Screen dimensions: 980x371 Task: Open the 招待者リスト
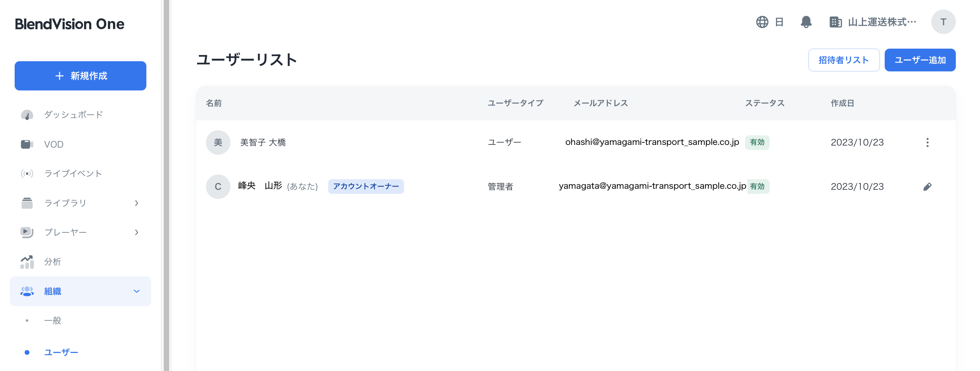click(844, 60)
